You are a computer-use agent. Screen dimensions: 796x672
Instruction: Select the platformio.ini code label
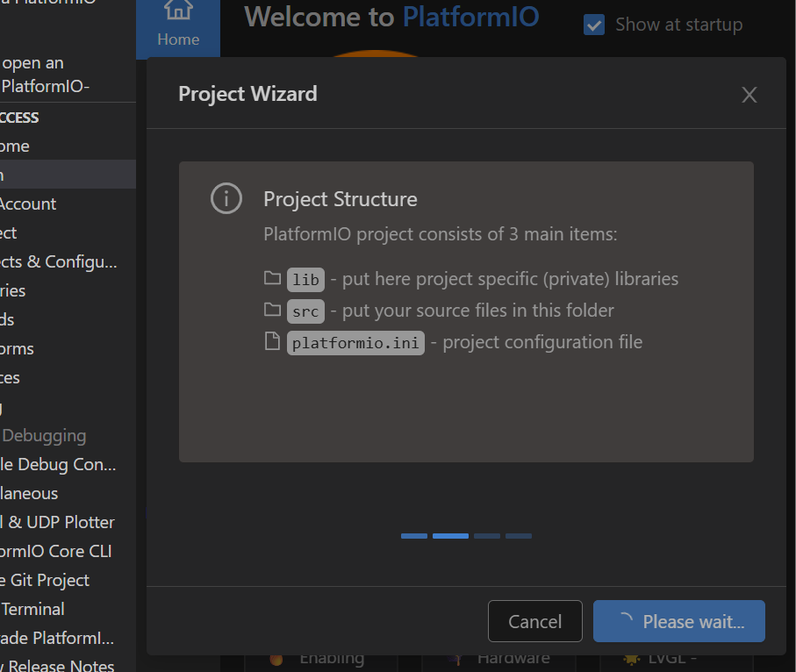(355, 343)
